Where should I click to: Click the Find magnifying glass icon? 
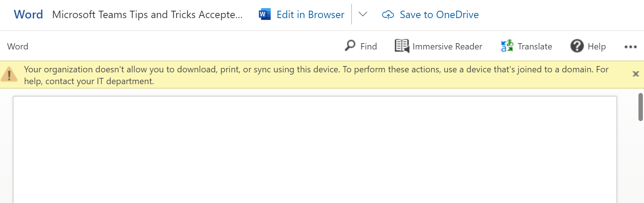350,46
